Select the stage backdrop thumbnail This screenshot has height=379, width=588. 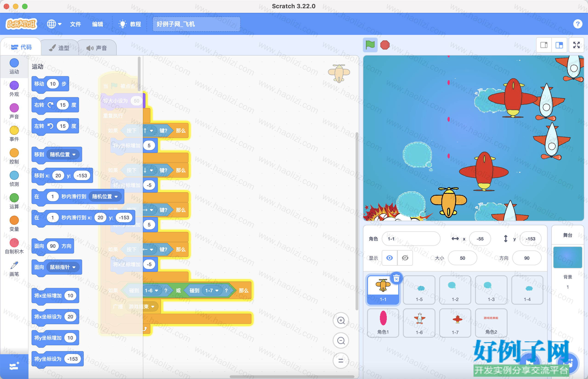tap(568, 257)
